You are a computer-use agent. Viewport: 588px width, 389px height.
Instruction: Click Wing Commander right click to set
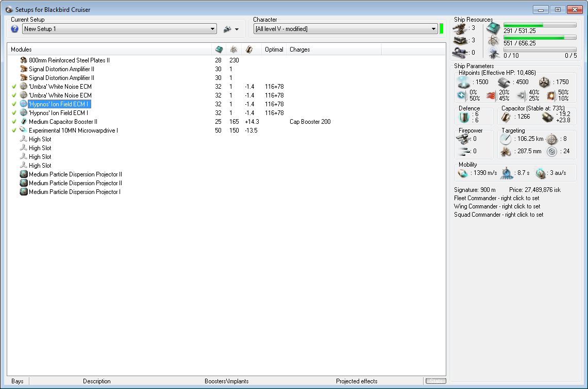click(x=497, y=206)
